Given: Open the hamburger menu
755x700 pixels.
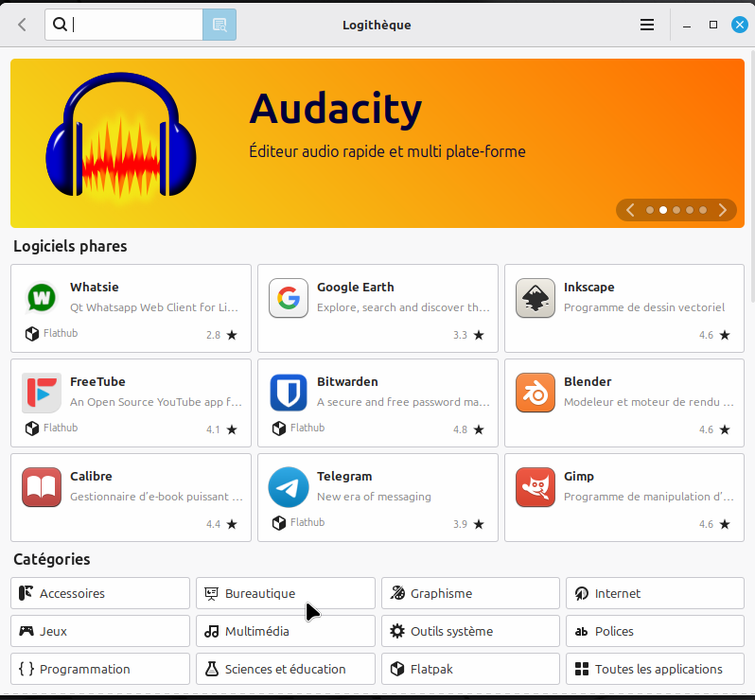Looking at the screenshot, I should tap(647, 25).
